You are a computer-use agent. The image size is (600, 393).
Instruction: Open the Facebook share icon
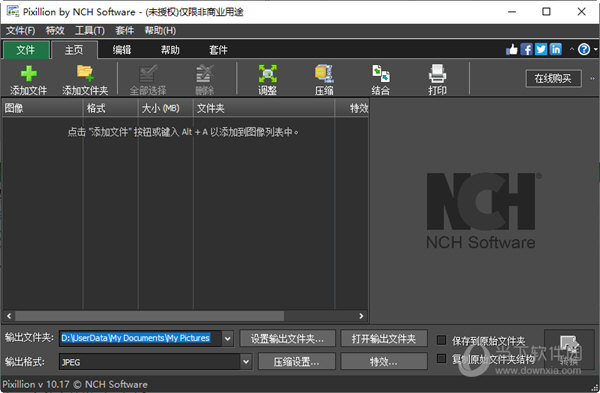(x=527, y=49)
